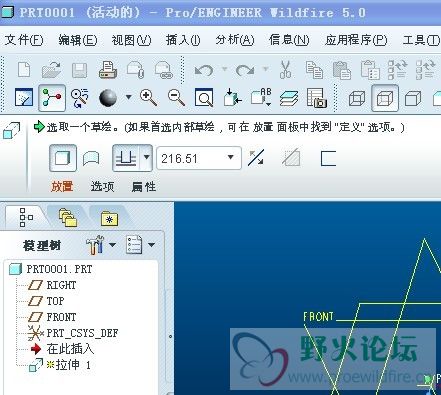Viewport: 441px width, 395px height.
Task: Open the 文件(F) menu
Action: click(x=24, y=40)
